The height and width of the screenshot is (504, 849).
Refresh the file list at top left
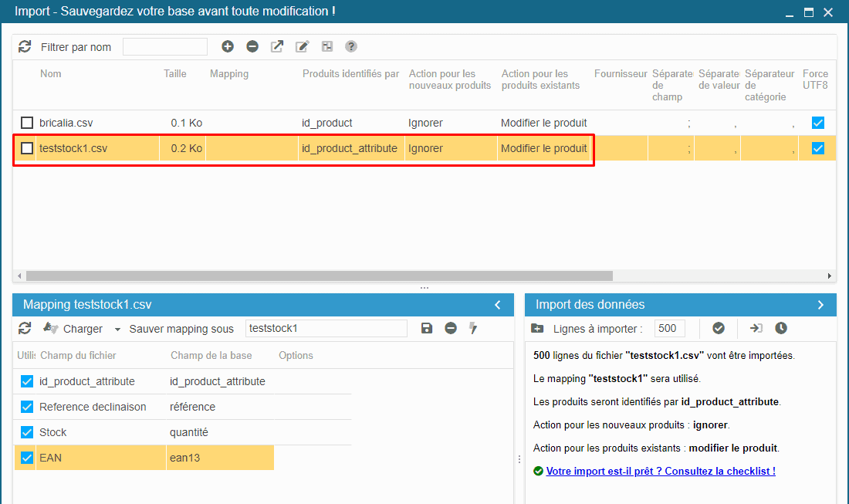pos(25,46)
